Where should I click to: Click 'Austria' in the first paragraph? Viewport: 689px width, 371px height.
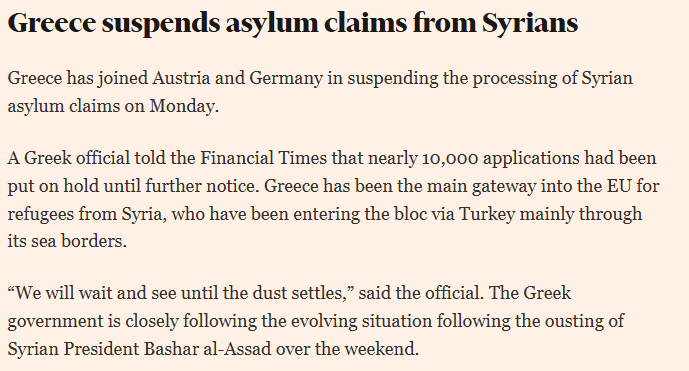coord(181,78)
